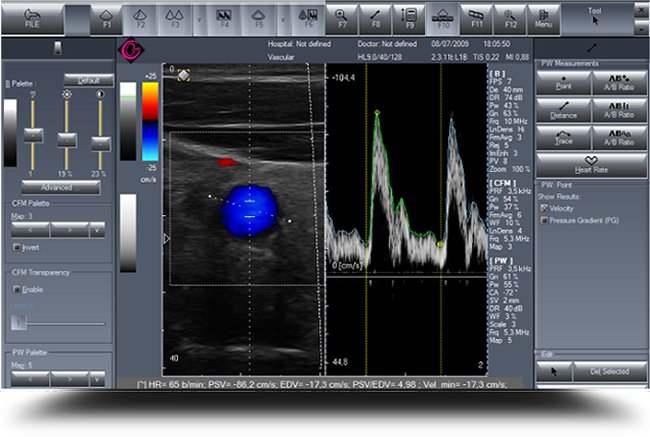This screenshot has height=437, width=650.
Task: Open the F10 toolbar item
Action: 444,16
